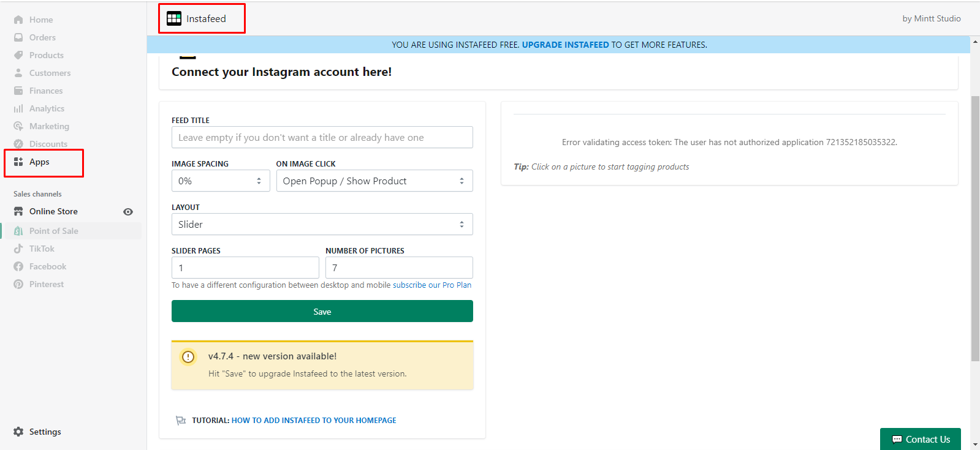The height and width of the screenshot is (450, 980).
Task: Click the Feed Title input field
Action: (322, 137)
